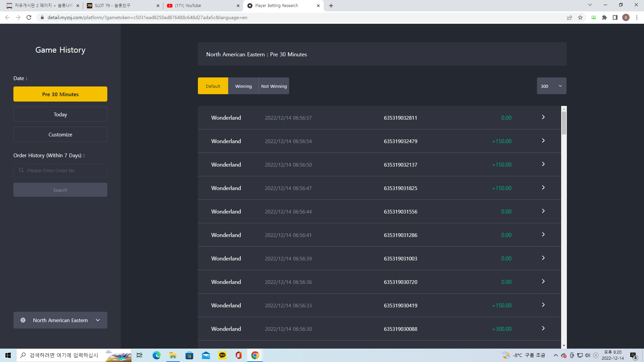Open File Explorer from taskbar
Screen dimensions: 644x362
(x=173, y=355)
